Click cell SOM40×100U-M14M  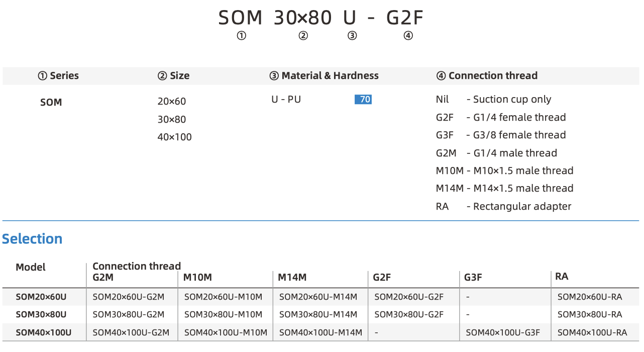point(321,332)
